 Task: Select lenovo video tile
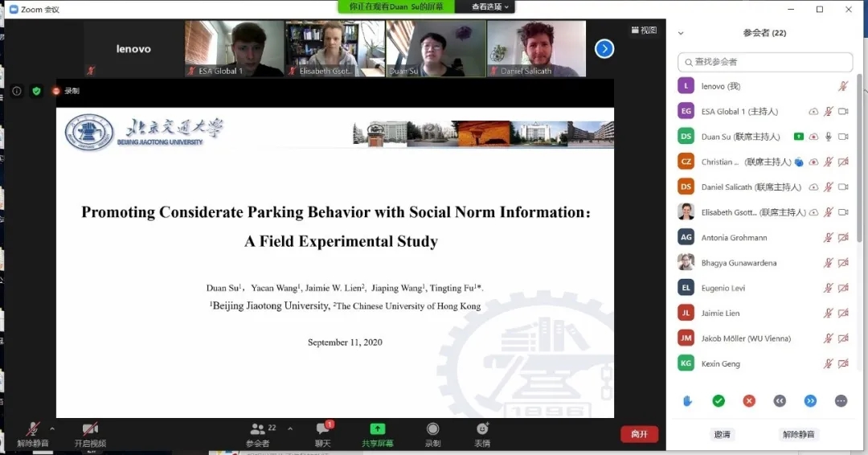133,49
